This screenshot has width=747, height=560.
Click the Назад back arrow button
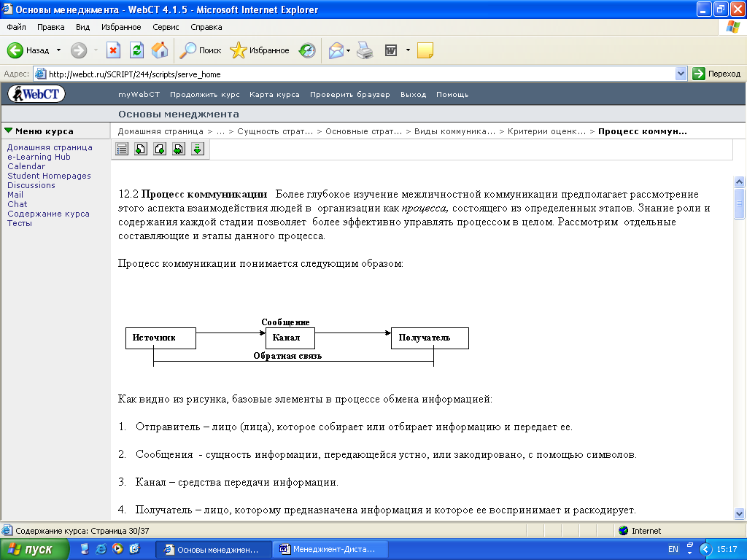(x=28, y=50)
